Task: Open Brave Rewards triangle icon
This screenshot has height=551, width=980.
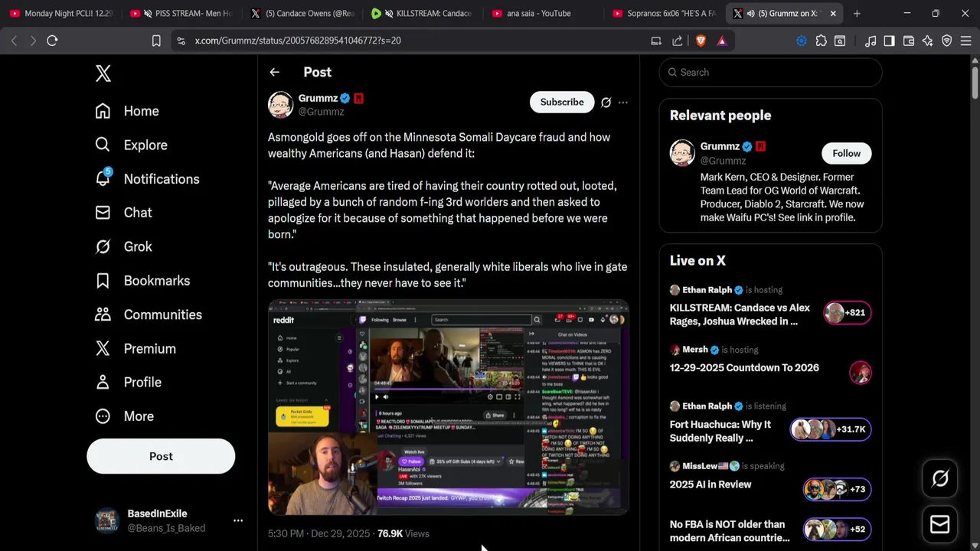Action: (722, 41)
